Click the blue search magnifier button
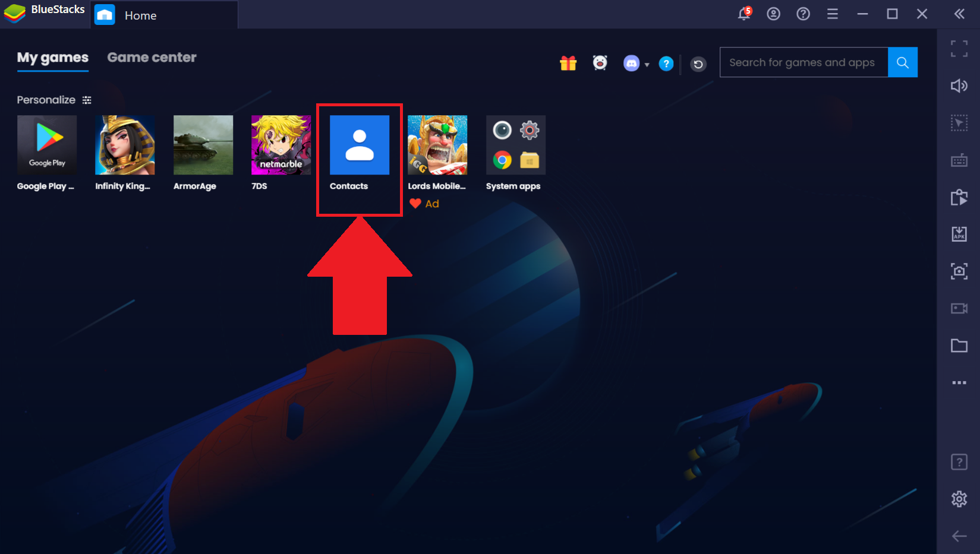The height and width of the screenshot is (554, 980). click(x=903, y=62)
